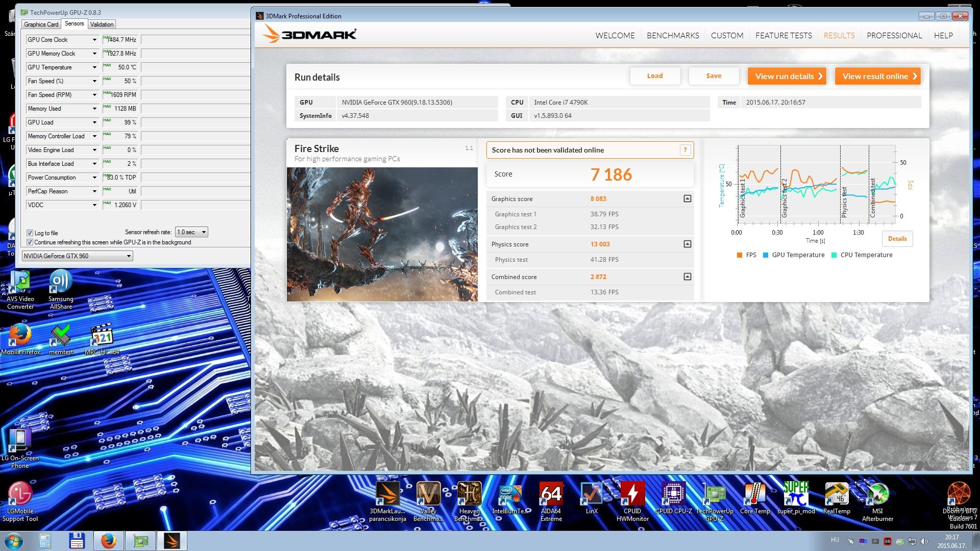Open CPUID HWMonitor desktop icon
980x551 pixels.
point(632,502)
